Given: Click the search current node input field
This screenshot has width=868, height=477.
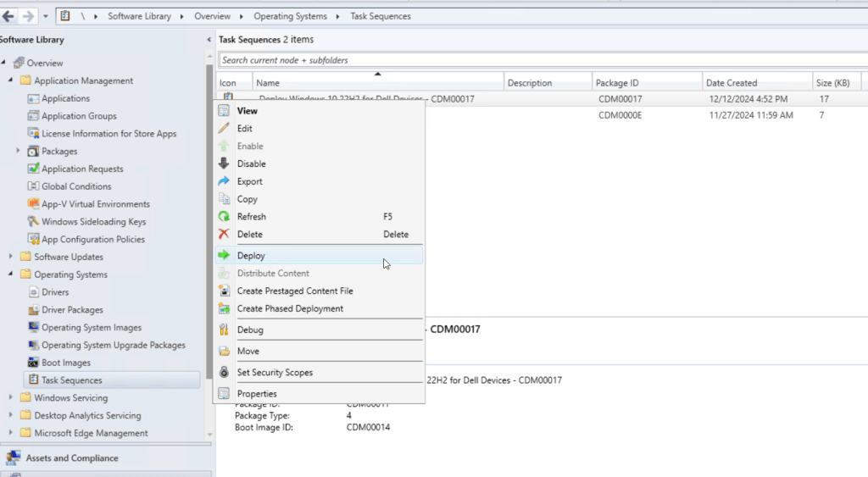Looking at the screenshot, I should (509, 60).
